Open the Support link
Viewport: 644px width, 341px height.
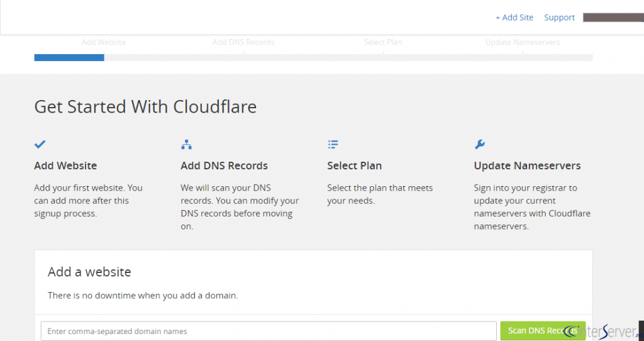tap(559, 17)
